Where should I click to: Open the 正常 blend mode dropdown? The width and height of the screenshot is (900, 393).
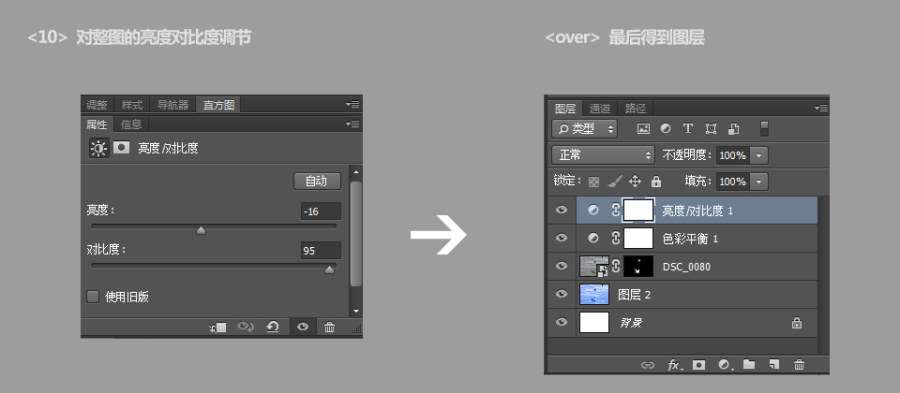coord(603,155)
